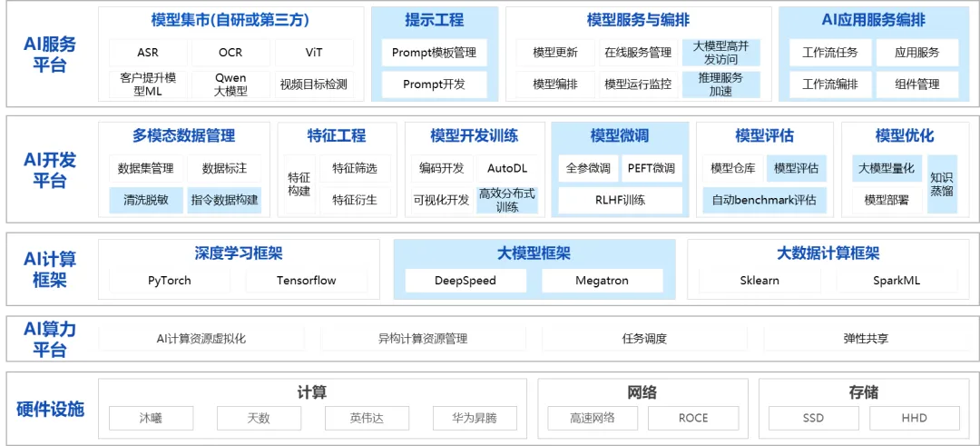
Task: Select the 清洗脱敏 box
Action: point(145,200)
